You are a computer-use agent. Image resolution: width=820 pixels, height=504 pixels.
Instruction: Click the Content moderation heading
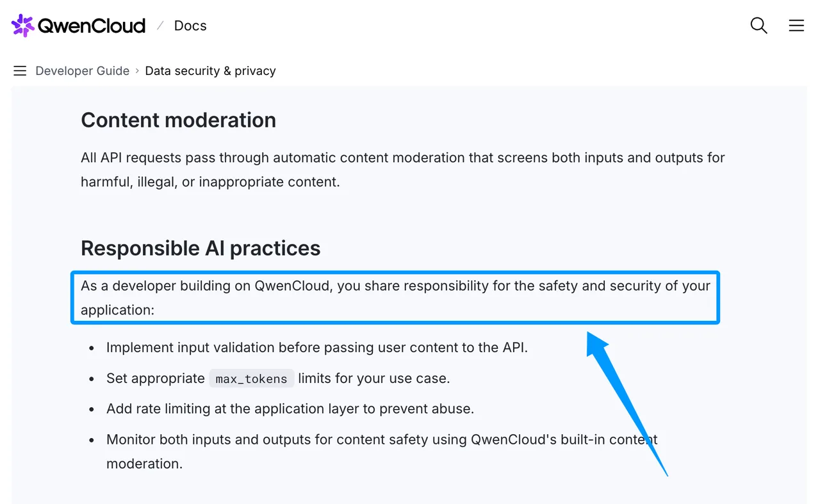[x=178, y=120]
